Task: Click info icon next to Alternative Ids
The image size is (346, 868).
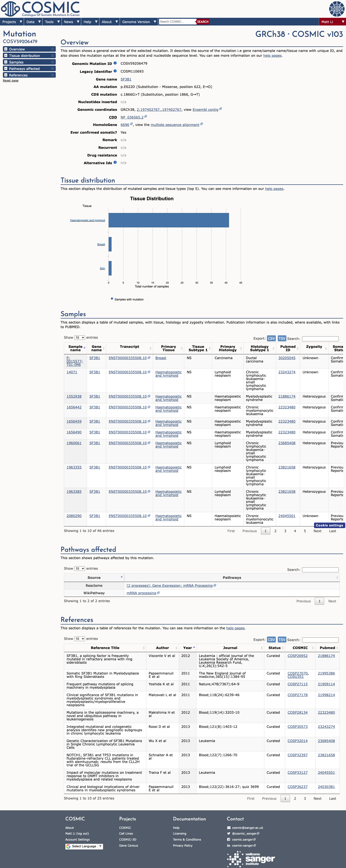Action: point(115,162)
